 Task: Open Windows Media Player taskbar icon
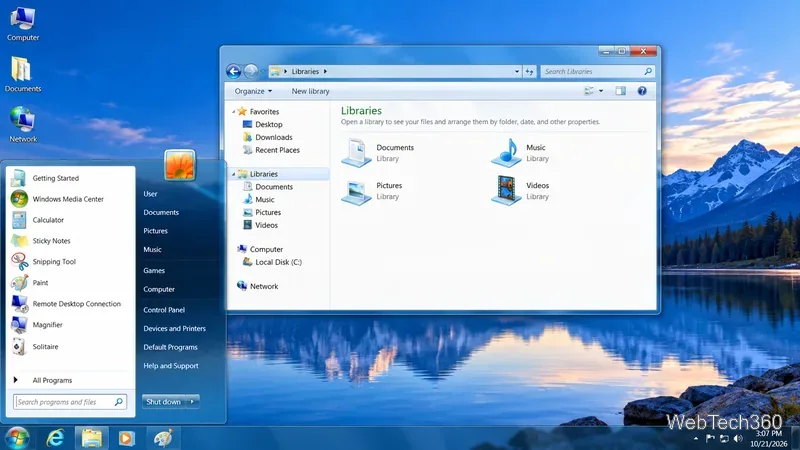point(127,438)
